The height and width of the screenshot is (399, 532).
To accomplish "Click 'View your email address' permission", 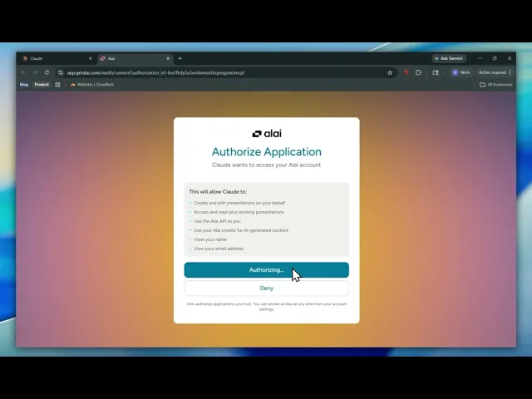I will [219, 249].
